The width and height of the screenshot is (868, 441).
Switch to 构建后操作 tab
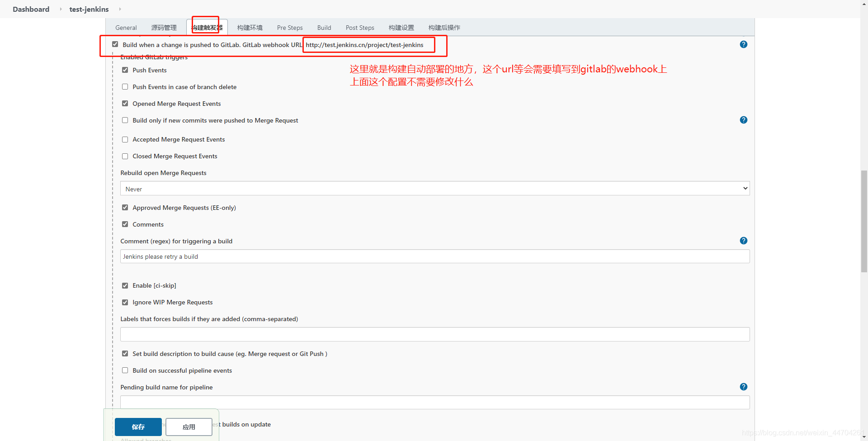pyautogui.click(x=444, y=28)
